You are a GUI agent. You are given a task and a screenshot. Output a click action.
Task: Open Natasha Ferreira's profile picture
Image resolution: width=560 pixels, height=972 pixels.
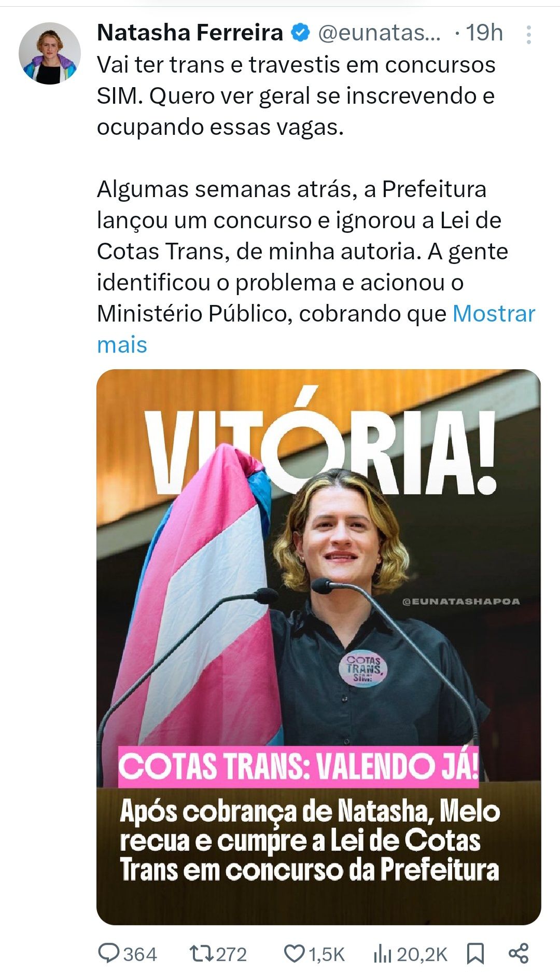point(50,53)
